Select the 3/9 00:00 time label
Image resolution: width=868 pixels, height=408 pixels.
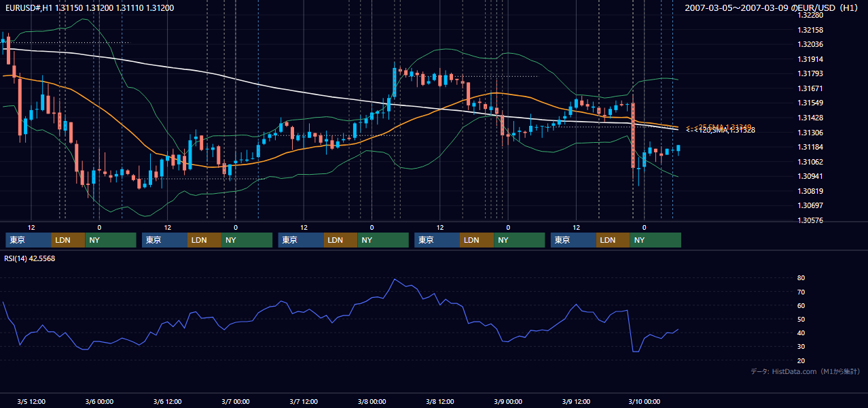coord(508,401)
